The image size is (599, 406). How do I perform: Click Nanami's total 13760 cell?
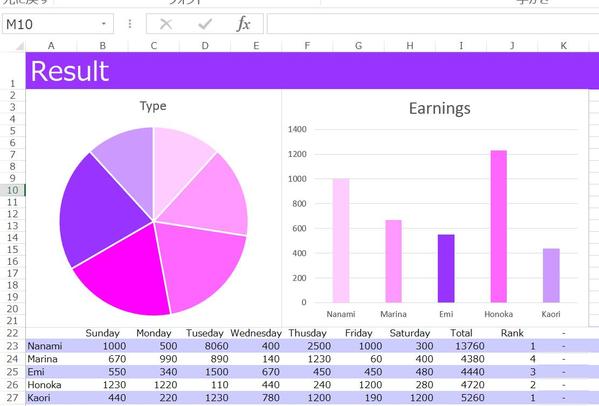pyautogui.click(x=461, y=346)
